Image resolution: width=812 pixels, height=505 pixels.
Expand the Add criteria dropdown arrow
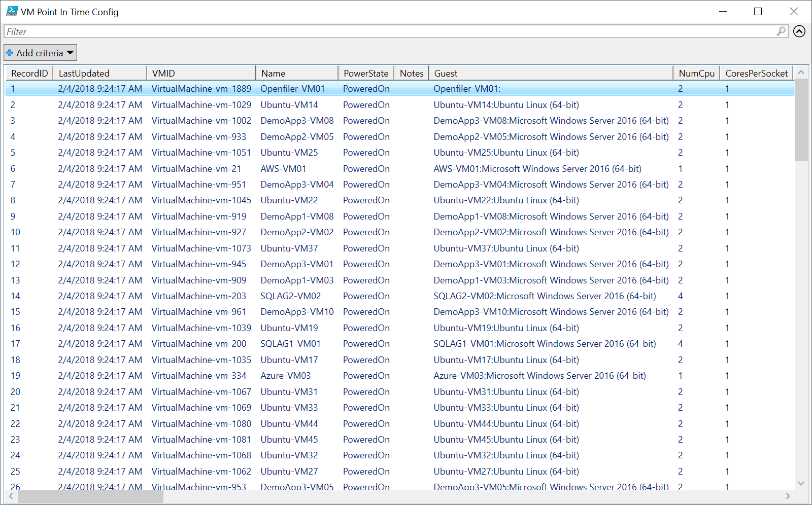[70, 52]
